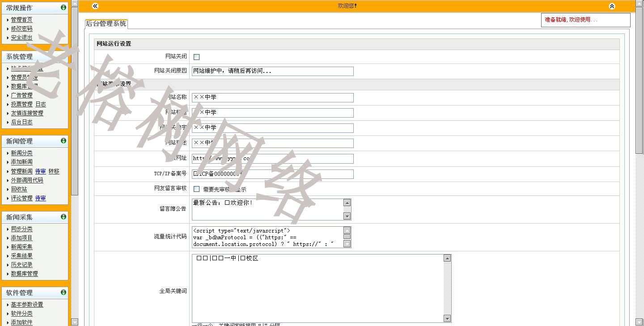Image resolution: width=644 pixels, height=326 pixels.
Task: Open the 回收站 link
Action: point(19,189)
